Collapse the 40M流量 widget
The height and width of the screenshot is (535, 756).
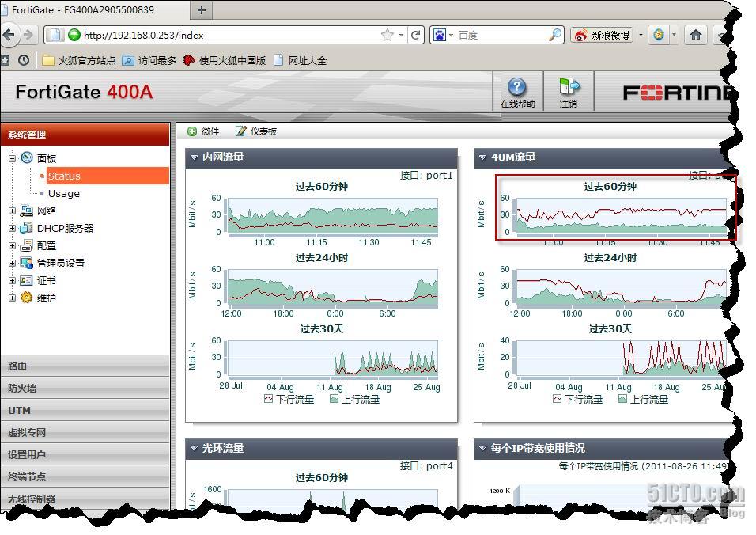click(482, 157)
